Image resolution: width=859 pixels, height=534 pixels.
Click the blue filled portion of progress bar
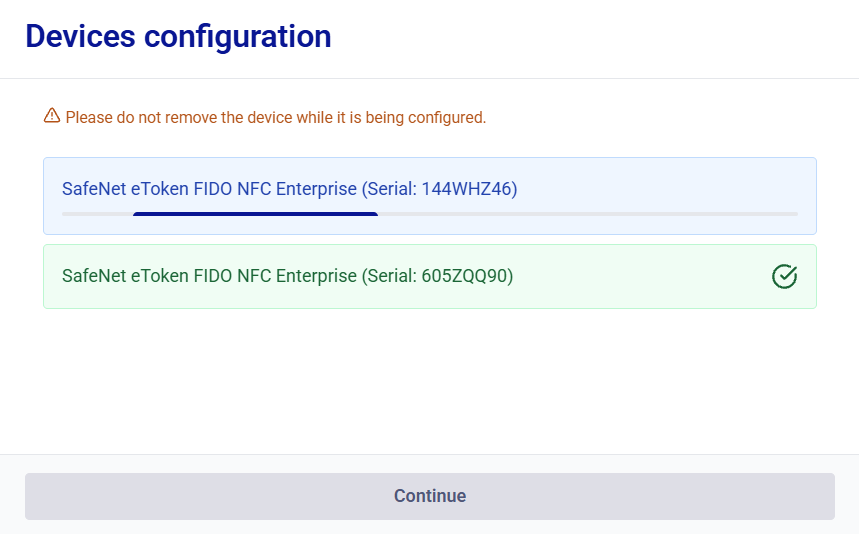[255, 214]
